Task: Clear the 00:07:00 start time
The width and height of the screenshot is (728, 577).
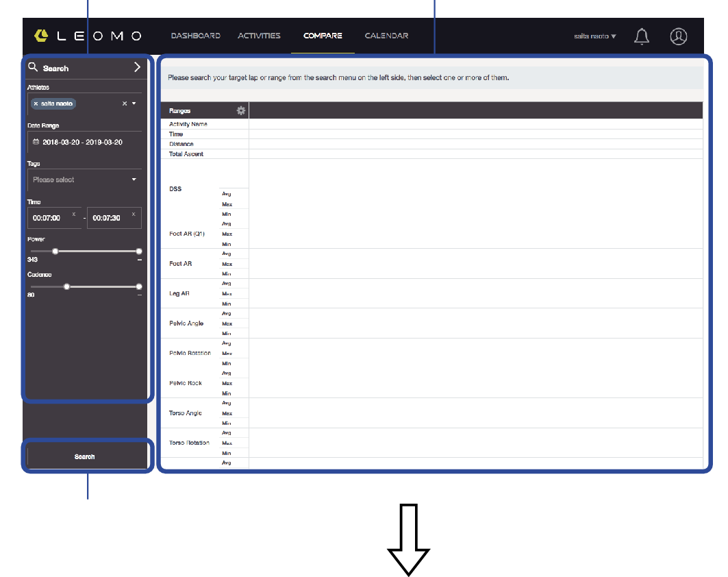Action: click(74, 214)
